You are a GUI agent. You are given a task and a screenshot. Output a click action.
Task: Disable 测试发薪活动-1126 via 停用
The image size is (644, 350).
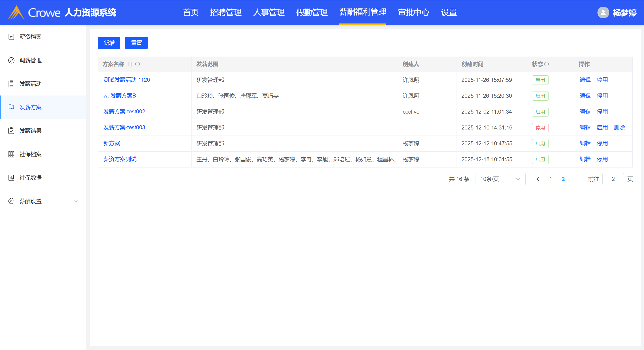(x=602, y=80)
